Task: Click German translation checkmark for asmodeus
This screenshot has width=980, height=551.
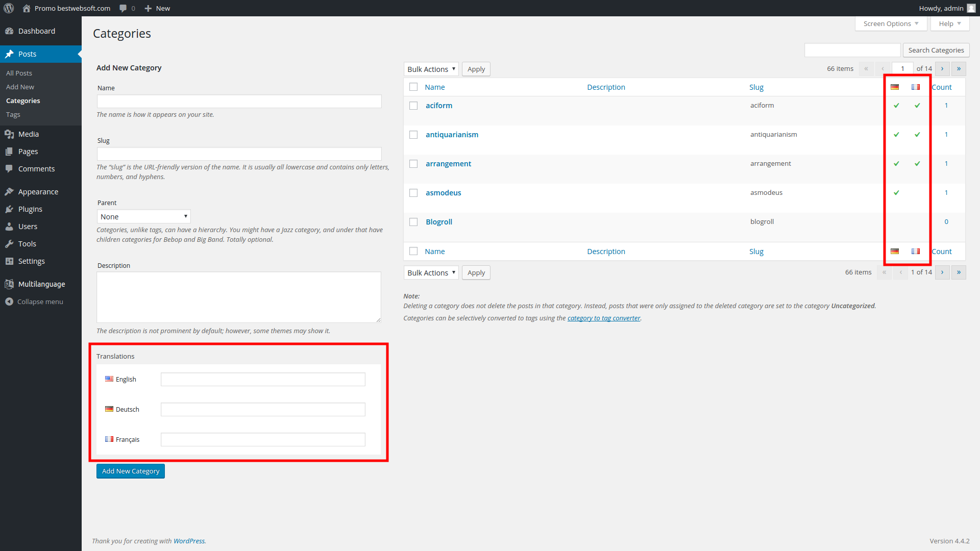Action: coord(896,193)
